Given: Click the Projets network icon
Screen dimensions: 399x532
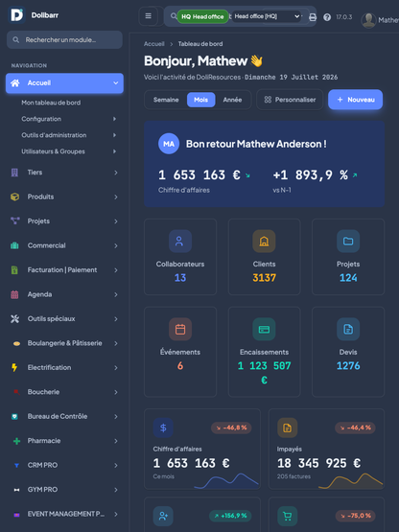Looking at the screenshot, I should click(15, 220).
